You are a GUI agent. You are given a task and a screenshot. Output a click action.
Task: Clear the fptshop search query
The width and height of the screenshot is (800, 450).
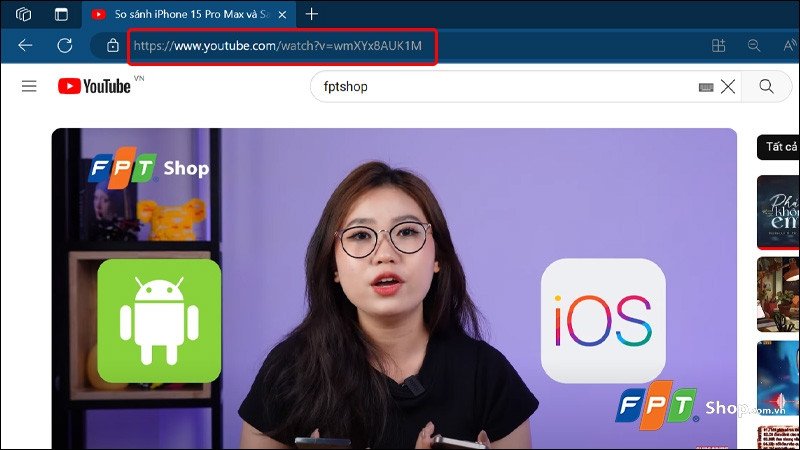pos(728,87)
